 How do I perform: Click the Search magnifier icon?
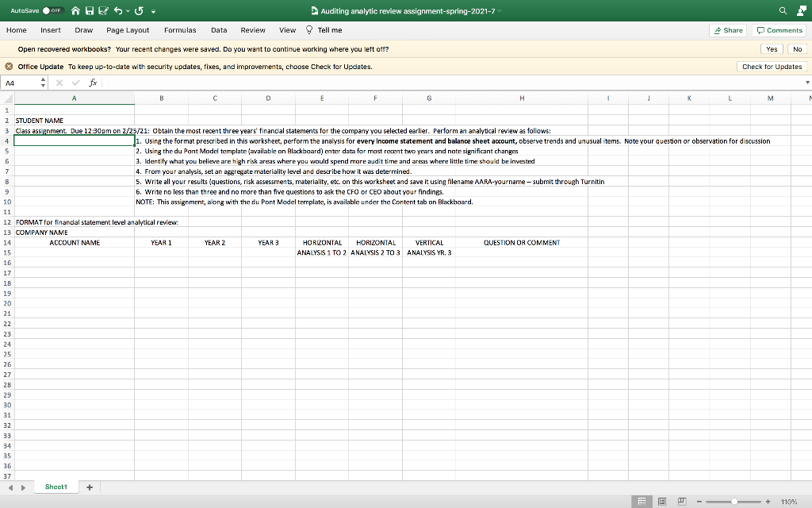pos(783,10)
